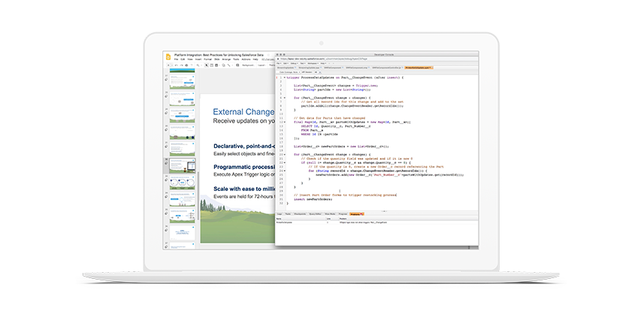Open the Debug dropdown menu in Developer Console
The image size is (644, 336).
tap(294, 63)
